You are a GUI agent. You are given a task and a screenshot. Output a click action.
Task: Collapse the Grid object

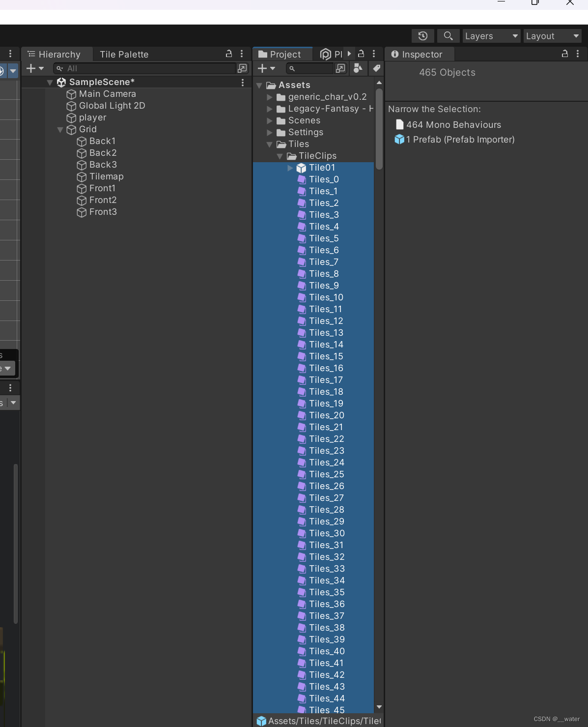pos(60,130)
